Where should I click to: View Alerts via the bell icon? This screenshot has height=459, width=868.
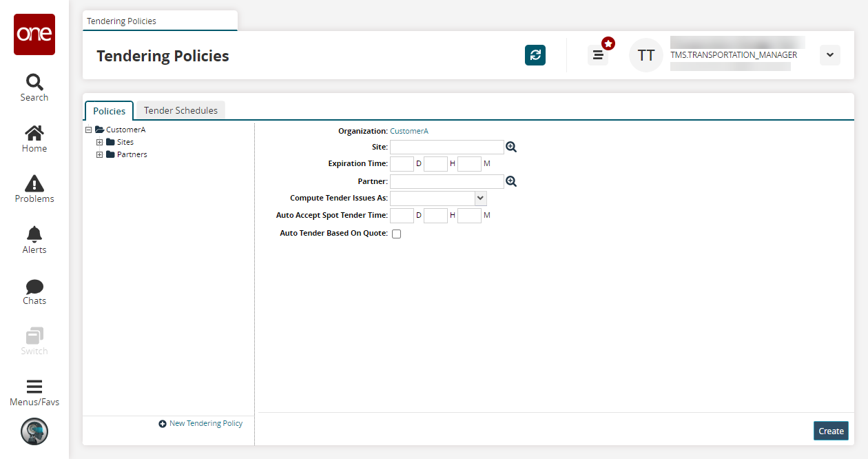click(34, 241)
